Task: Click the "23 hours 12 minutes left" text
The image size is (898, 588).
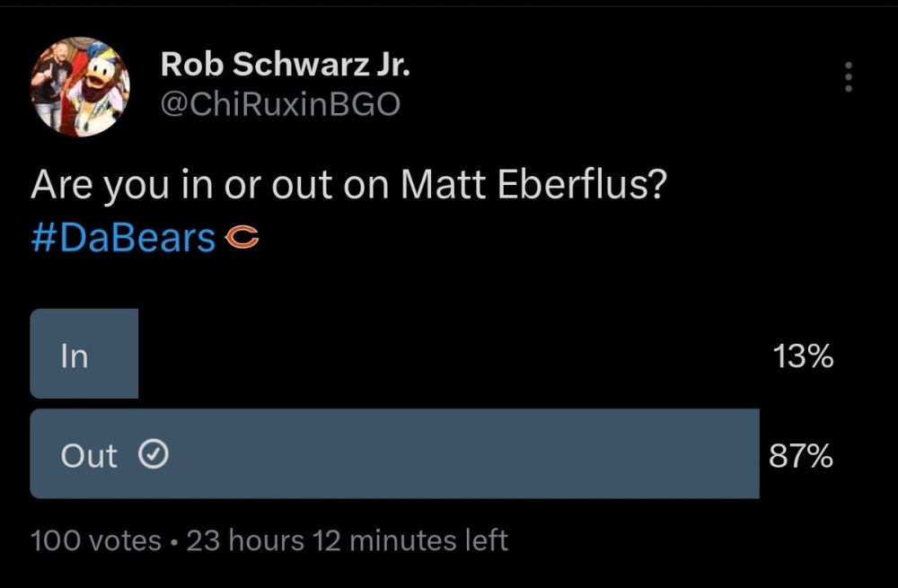Action: (347, 541)
